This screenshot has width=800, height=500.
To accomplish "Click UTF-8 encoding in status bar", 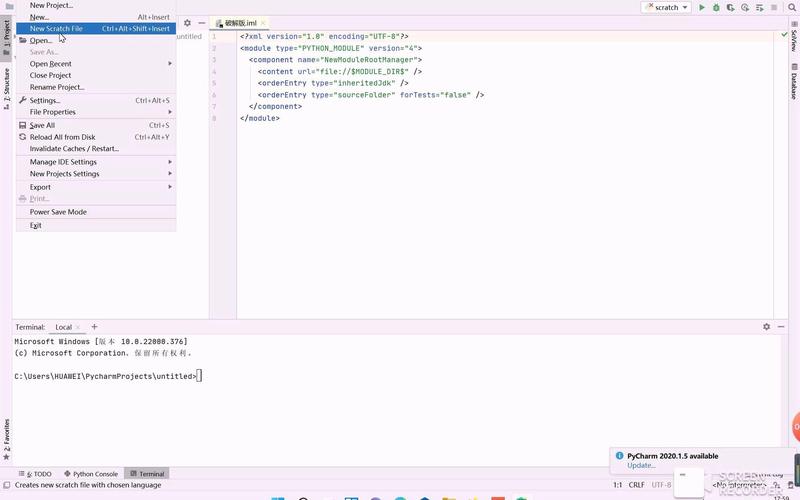I will coord(661,485).
